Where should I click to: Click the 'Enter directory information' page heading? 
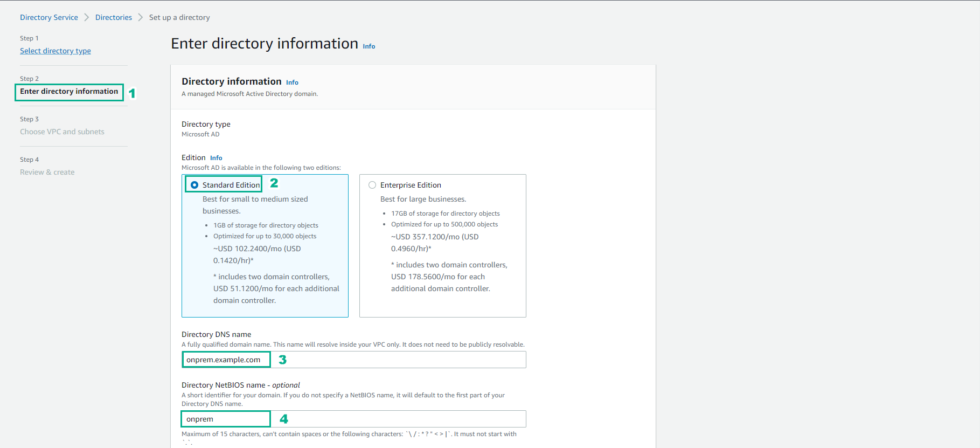click(x=265, y=43)
